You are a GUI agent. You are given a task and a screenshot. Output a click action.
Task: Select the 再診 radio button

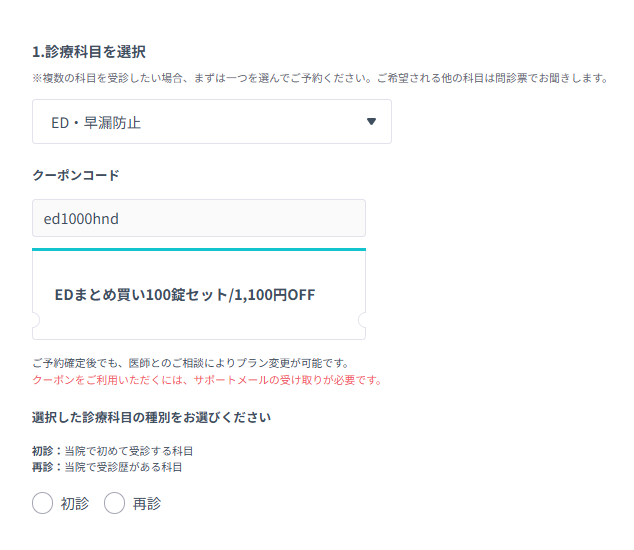coord(114,503)
